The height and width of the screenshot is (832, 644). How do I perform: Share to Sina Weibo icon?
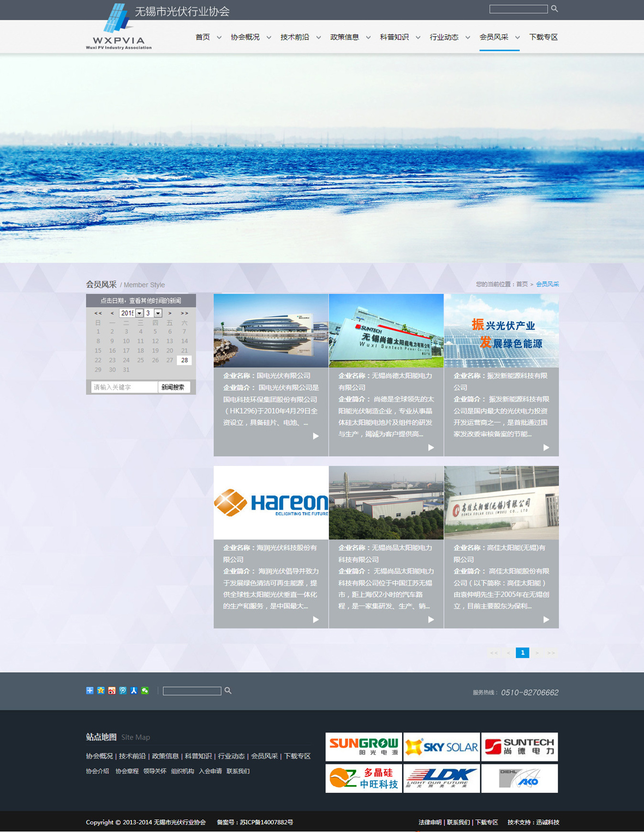coord(111,691)
